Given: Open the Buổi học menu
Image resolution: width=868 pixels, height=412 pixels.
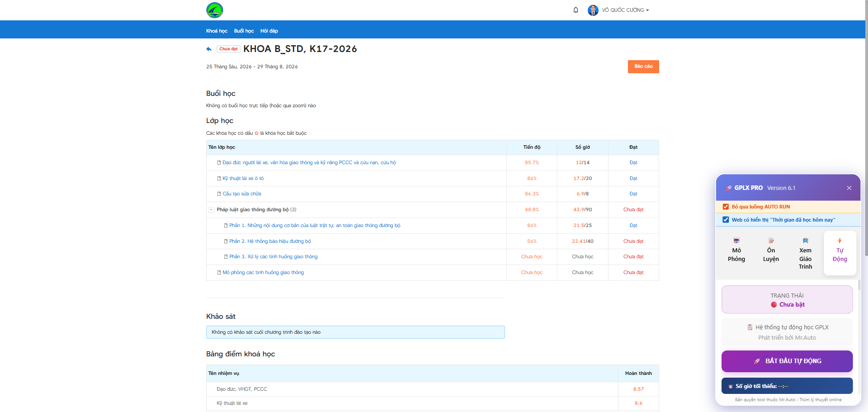Looking at the screenshot, I should click(x=244, y=31).
